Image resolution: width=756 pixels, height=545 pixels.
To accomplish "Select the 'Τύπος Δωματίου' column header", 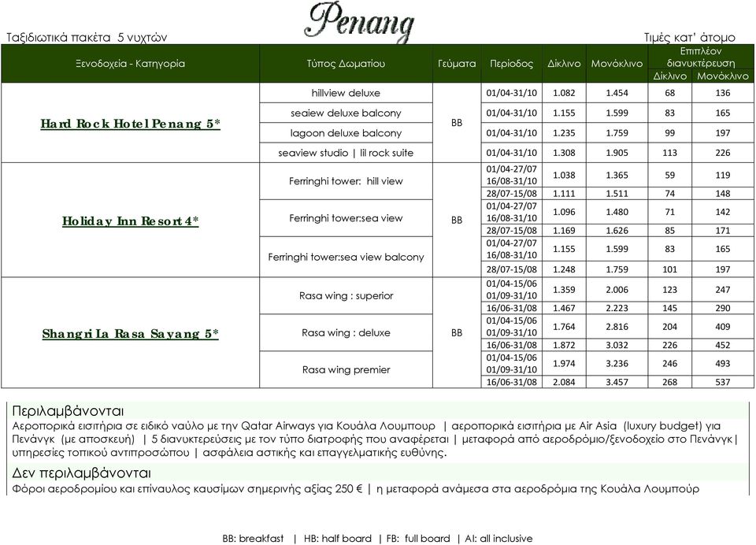I will tap(346, 64).
